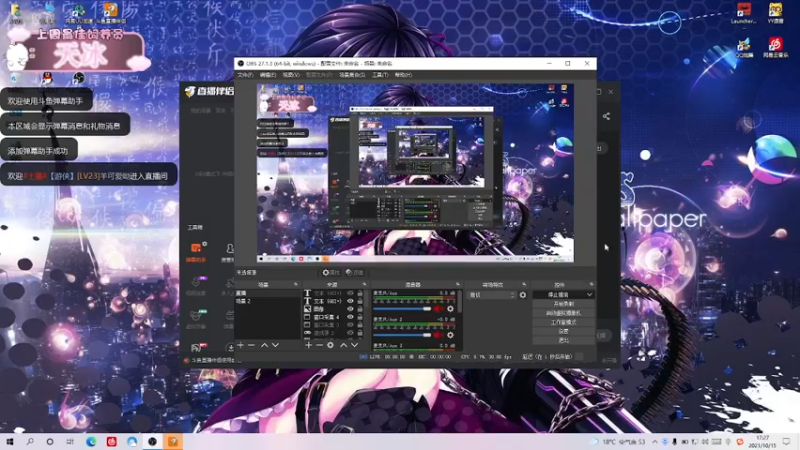
Task: Show the hidden 窗口采集 3 source
Action: tap(351, 325)
